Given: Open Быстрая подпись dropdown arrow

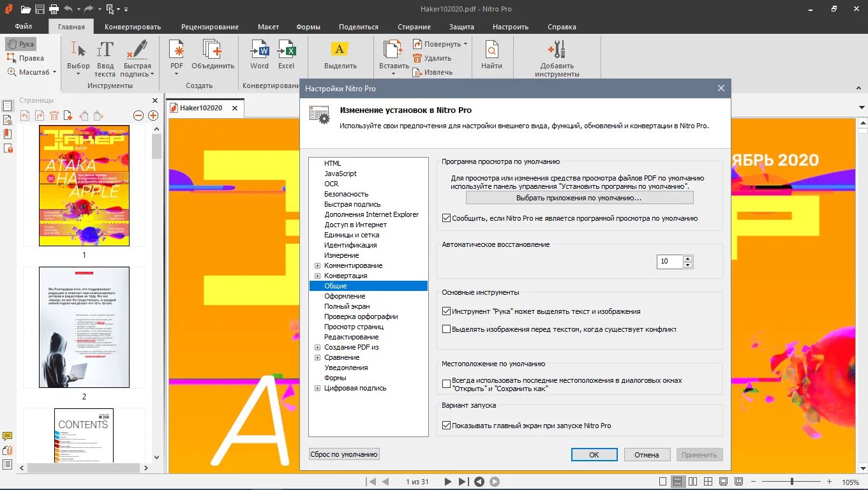Looking at the screenshot, I should (152, 74).
